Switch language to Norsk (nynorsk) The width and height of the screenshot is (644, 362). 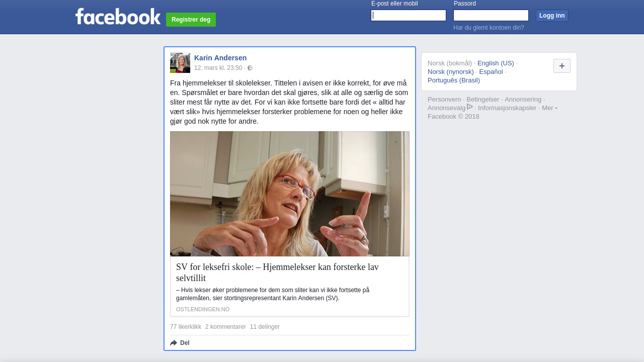point(451,71)
